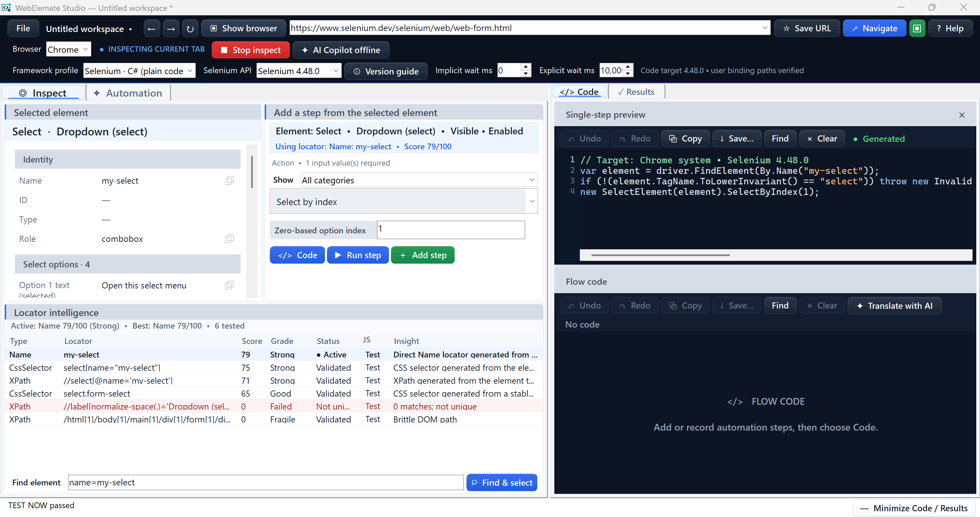Click the Zero-based option index field
This screenshot has width=980, height=517.
451,230
